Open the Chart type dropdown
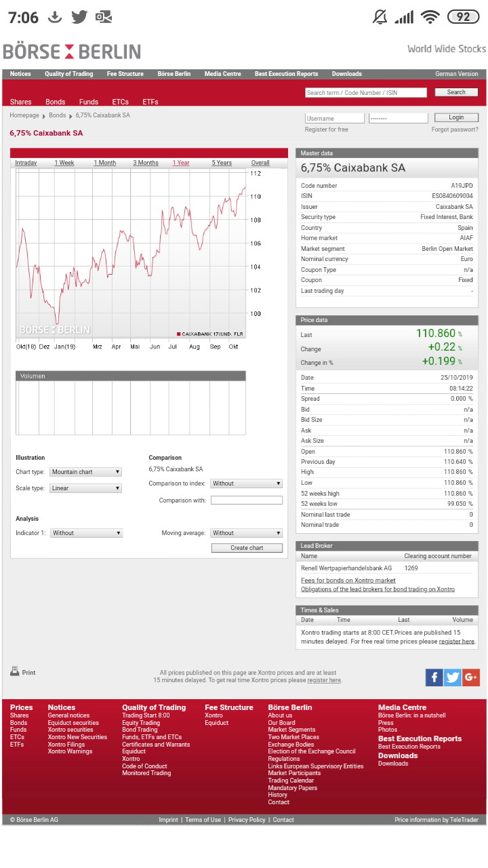 86,472
